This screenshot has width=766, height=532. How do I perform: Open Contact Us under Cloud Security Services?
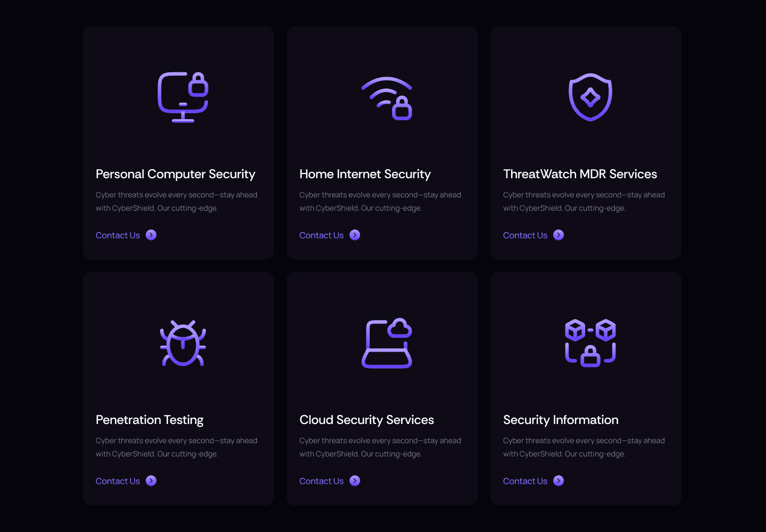point(321,481)
